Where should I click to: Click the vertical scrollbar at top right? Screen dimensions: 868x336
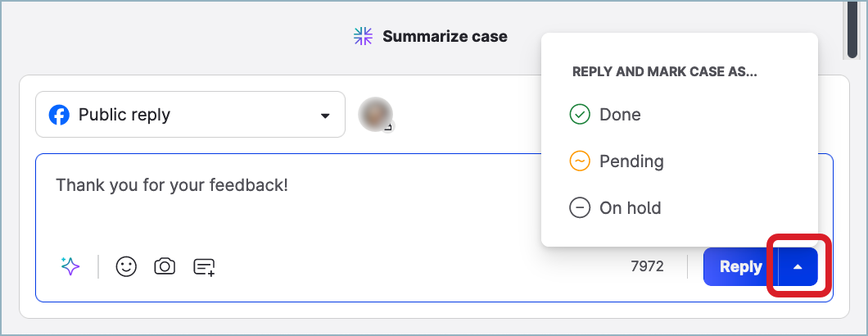coord(852,29)
